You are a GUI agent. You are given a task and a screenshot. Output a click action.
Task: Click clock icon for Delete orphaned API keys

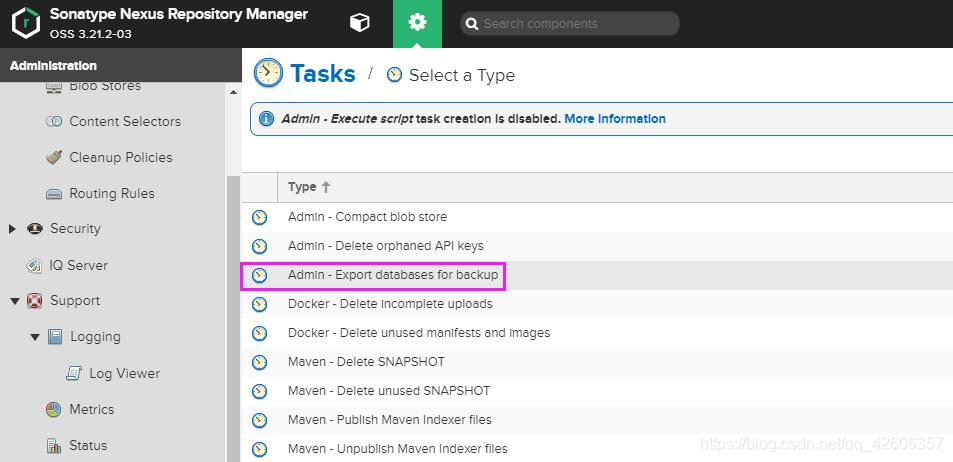[260, 246]
